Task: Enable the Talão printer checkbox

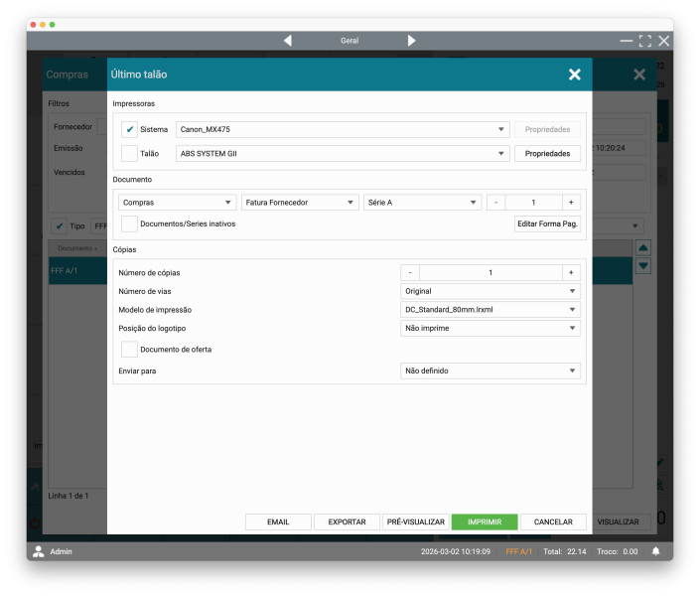Action: point(129,154)
